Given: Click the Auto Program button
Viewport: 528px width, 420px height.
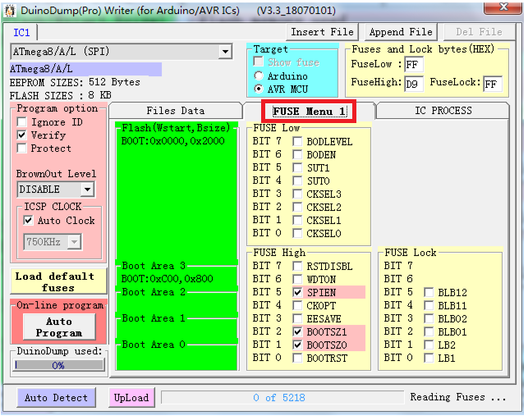Looking at the screenshot, I should (x=59, y=326).
